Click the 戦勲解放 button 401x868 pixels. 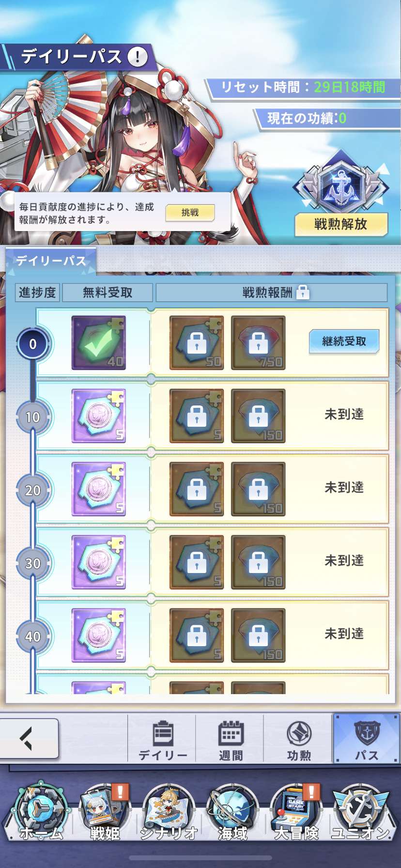341,224
